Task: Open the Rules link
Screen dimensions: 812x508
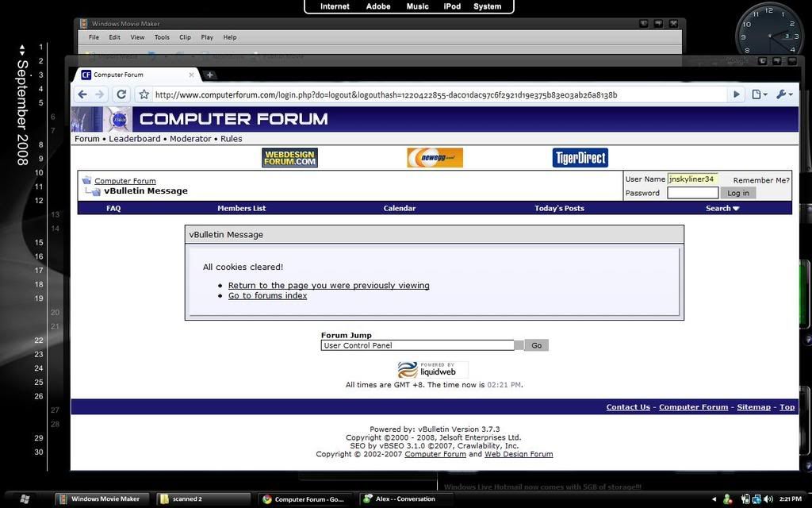Action: [231, 138]
